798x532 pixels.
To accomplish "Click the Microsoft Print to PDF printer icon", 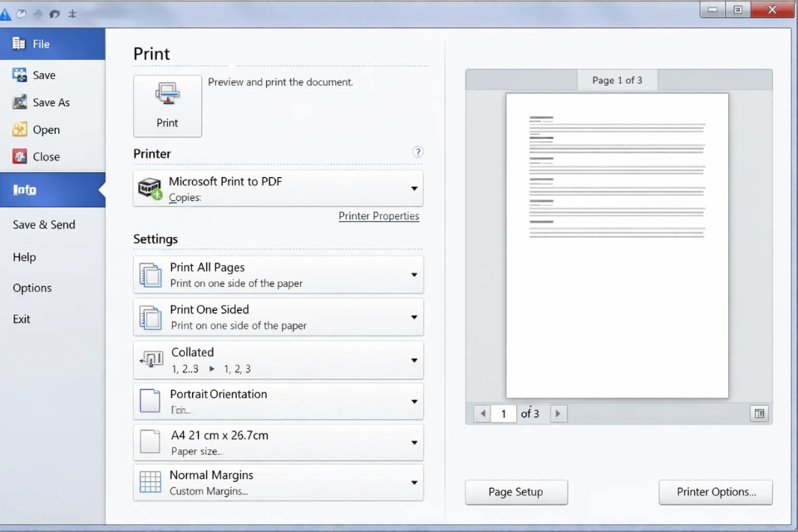I will (150, 186).
